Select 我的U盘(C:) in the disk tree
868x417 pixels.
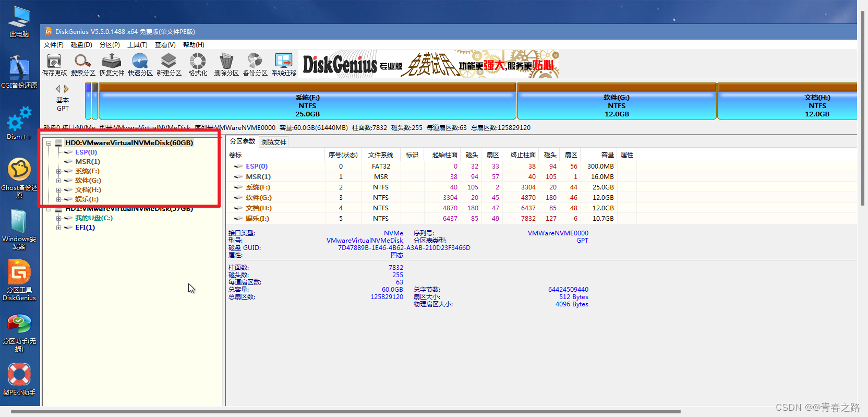coord(94,218)
